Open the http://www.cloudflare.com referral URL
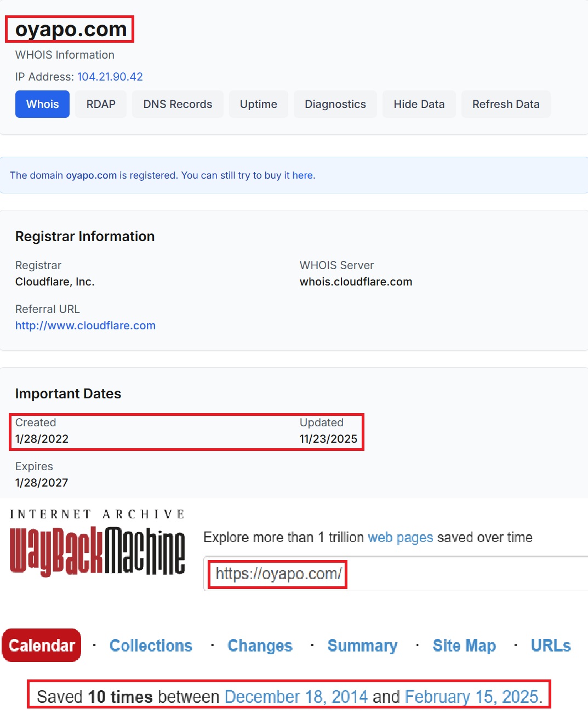Viewport: 588px width, 720px height. (85, 325)
